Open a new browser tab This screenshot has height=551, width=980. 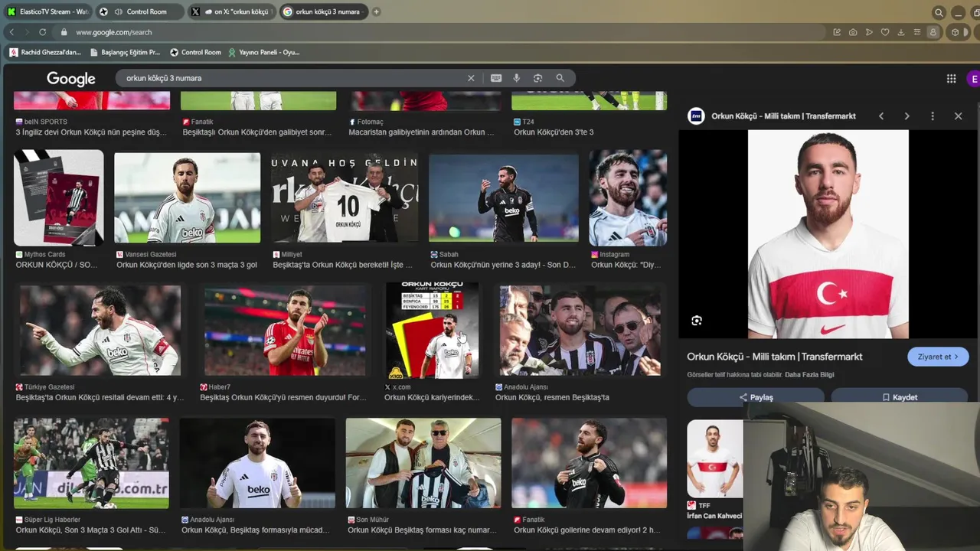[376, 11]
